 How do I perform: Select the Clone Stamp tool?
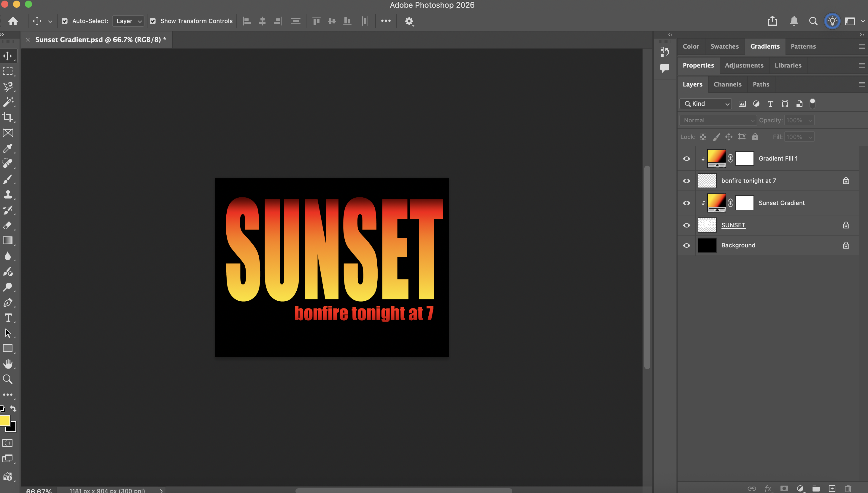click(8, 194)
